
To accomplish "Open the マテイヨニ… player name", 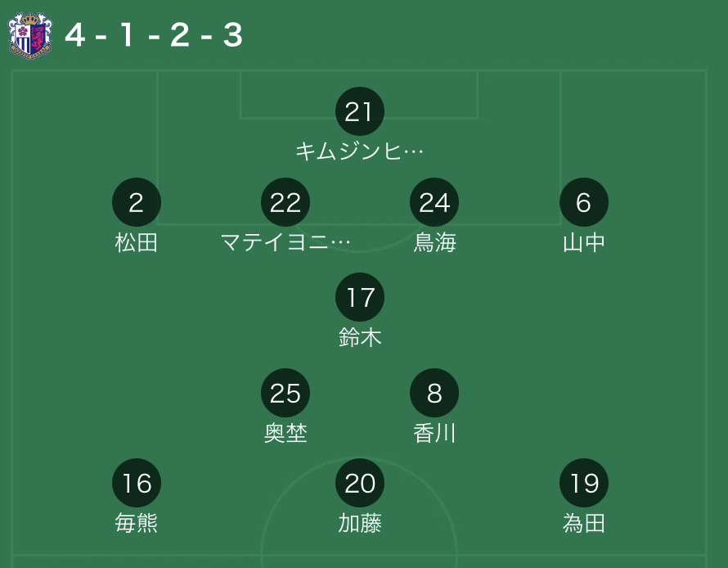I will click(285, 242).
